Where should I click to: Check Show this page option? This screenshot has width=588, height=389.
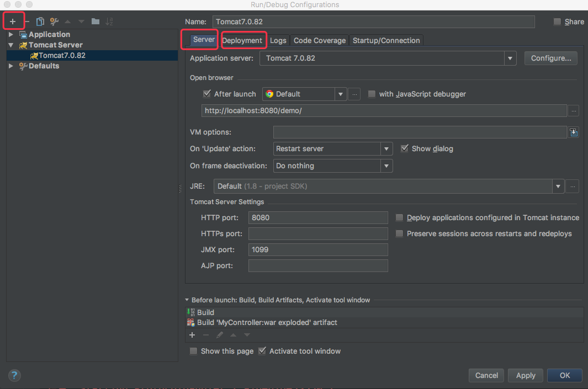(x=193, y=351)
